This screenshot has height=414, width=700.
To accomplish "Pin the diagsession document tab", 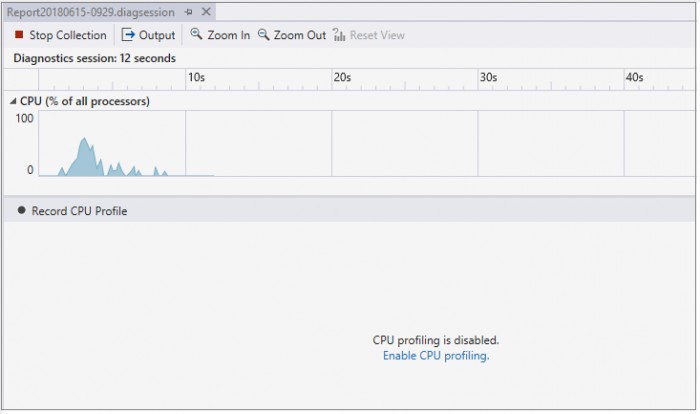I will 189,12.
